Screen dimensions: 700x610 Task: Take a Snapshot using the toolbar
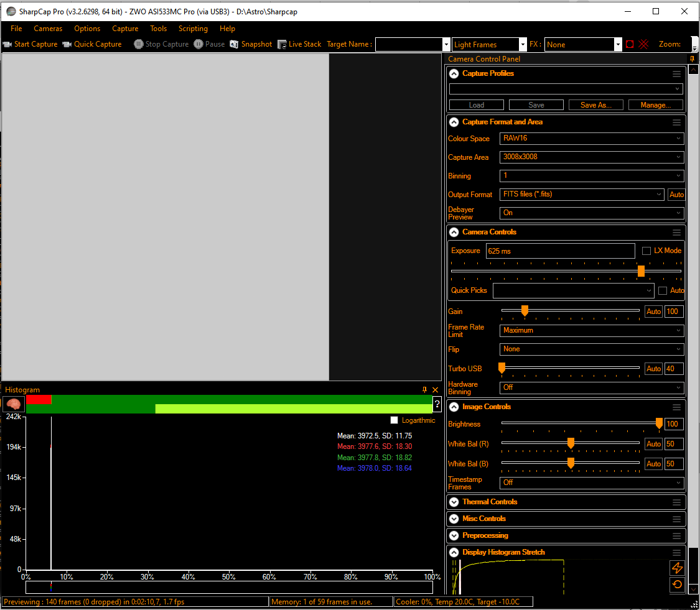pyautogui.click(x=251, y=44)
